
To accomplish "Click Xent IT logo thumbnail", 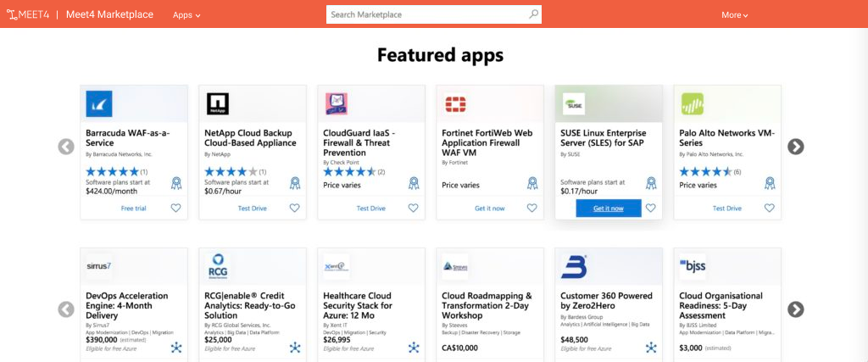I will [x=336, y=266].
